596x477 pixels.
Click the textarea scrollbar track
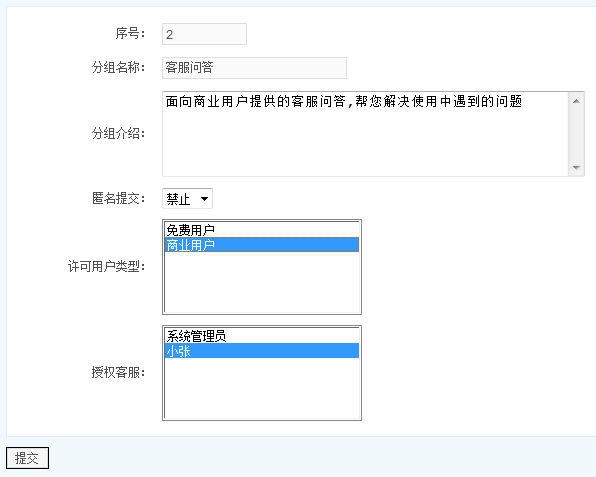[576, 134]
